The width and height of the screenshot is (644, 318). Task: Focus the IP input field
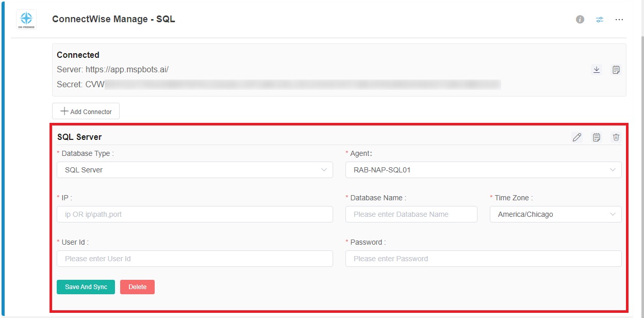tap(194, 214)
